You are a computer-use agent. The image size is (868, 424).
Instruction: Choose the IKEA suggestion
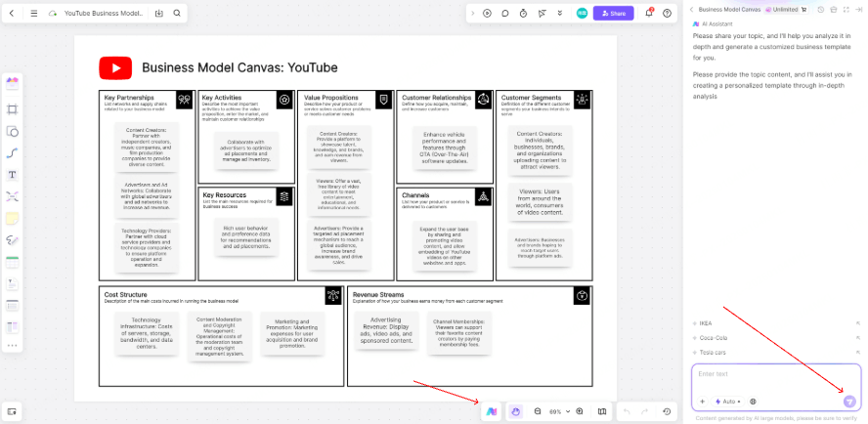(776, 323)
